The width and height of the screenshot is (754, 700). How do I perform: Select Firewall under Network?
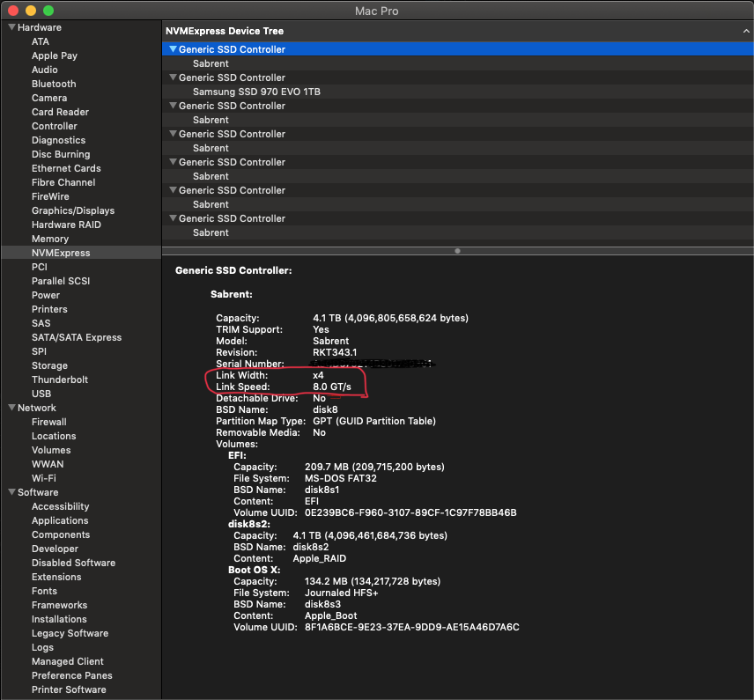pyautogui.click(x=49, y=422)
